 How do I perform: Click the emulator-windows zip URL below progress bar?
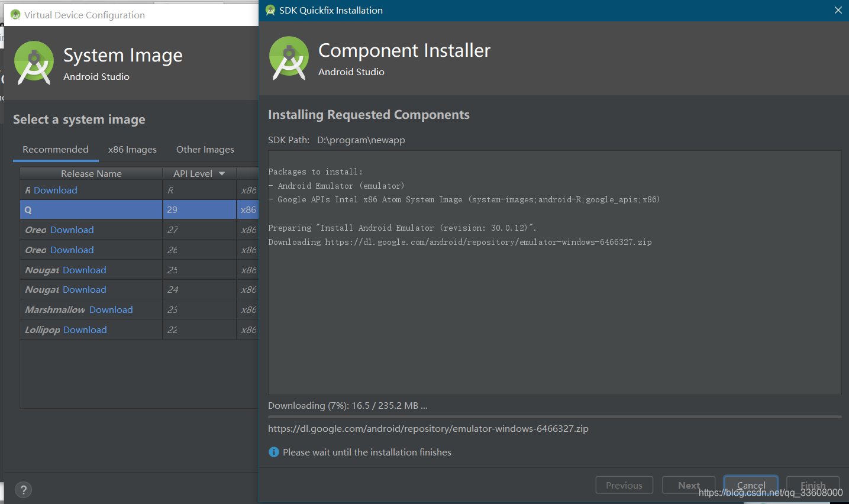[428, 428]
